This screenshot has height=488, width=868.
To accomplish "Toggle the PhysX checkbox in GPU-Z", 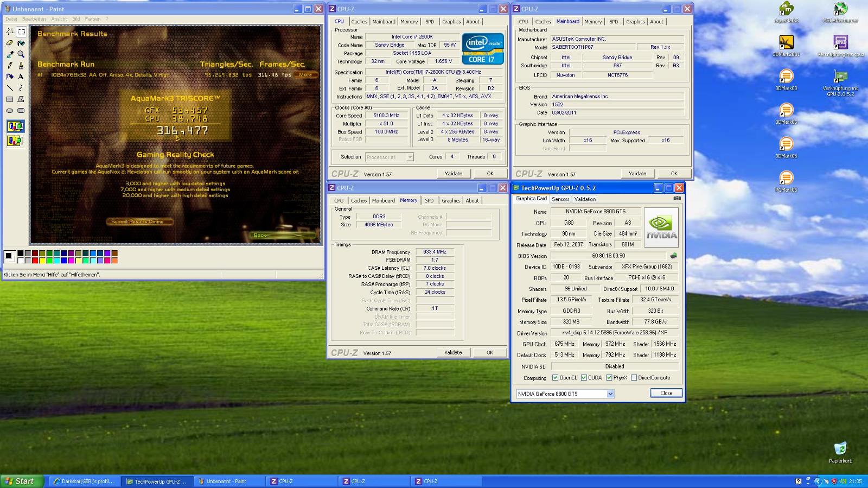I will click(609, 378).
